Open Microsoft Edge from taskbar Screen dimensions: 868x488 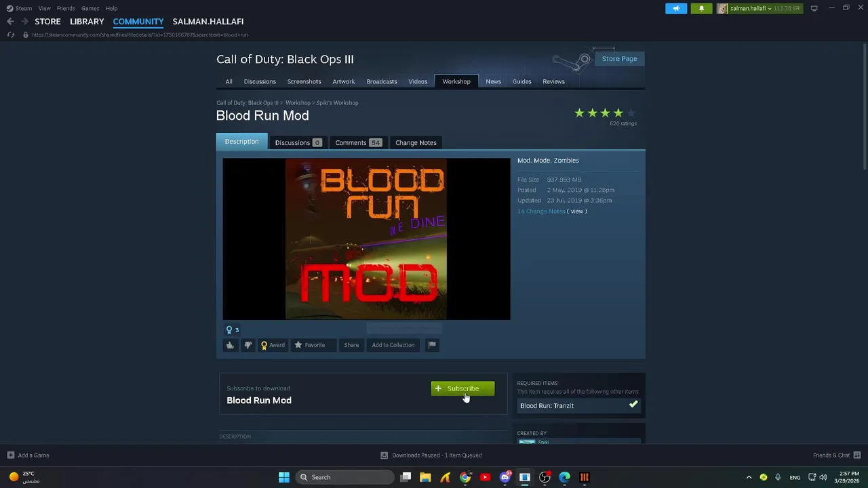[564, 477]
